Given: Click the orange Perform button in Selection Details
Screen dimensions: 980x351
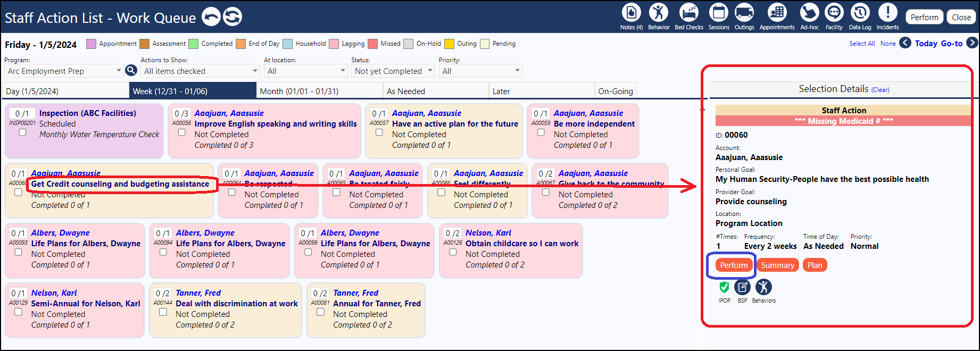Looking at the screenshot, I should point(734,265).
